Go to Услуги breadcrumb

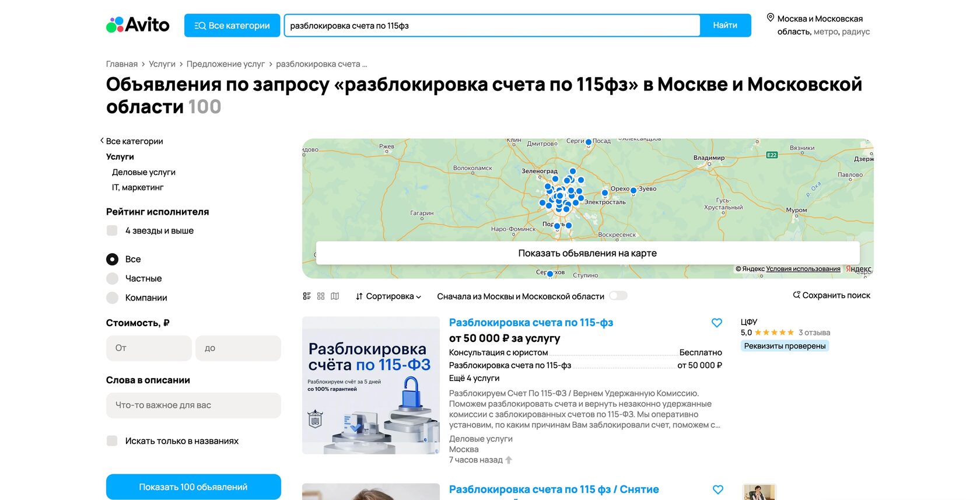162,64
